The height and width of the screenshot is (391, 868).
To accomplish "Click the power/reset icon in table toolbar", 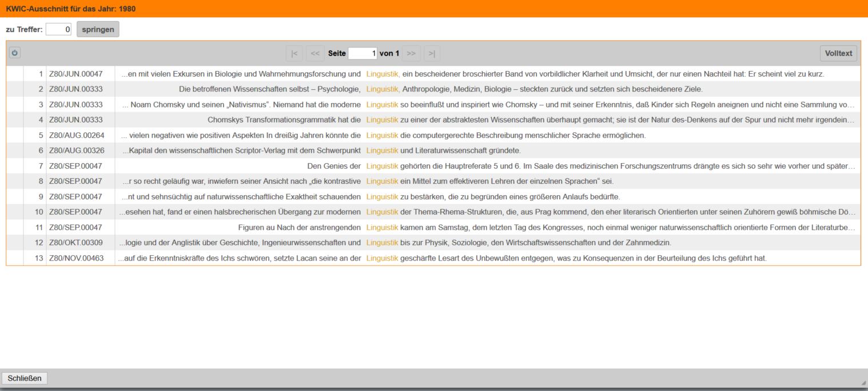I will (x=15, y=53).
